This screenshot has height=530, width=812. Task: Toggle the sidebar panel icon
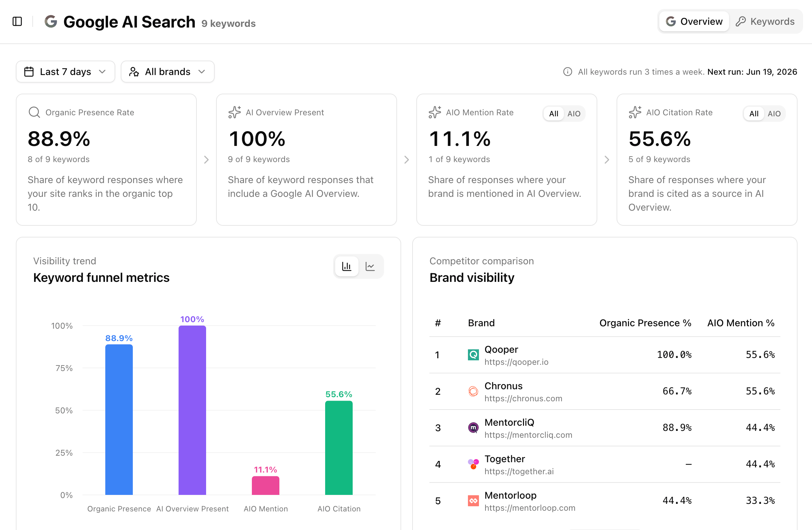pyautogui.click(x=17, y=21)
